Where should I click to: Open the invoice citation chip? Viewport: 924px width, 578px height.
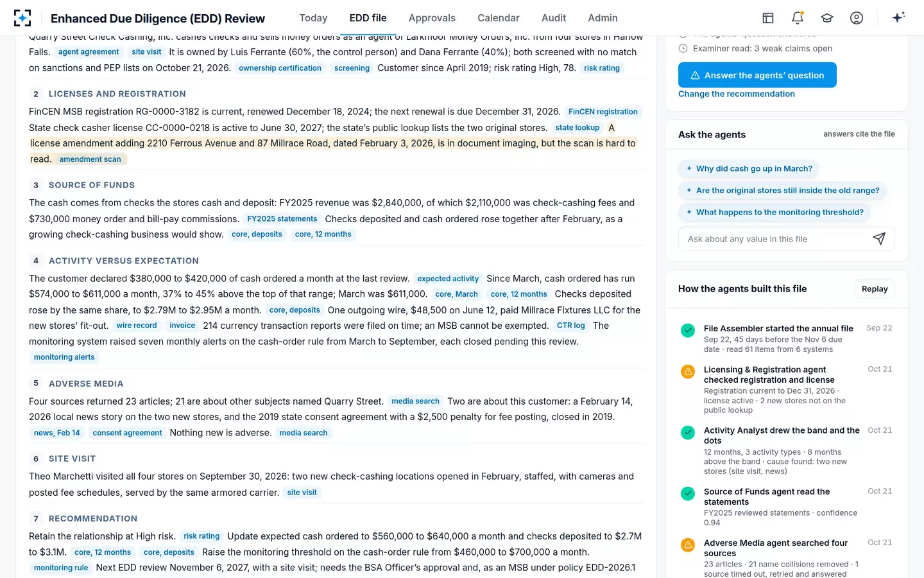(x=182, y=326)
